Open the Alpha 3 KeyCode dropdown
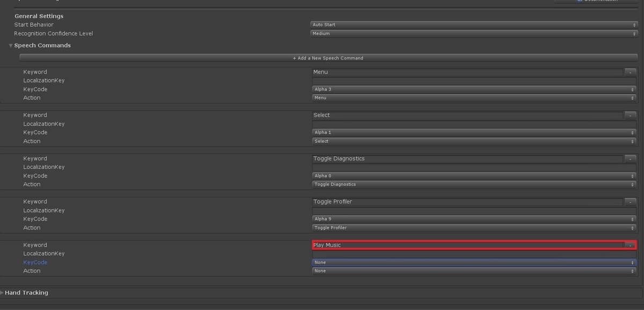The height and width of the screenshot is (310, 644). tap(474, 89)
